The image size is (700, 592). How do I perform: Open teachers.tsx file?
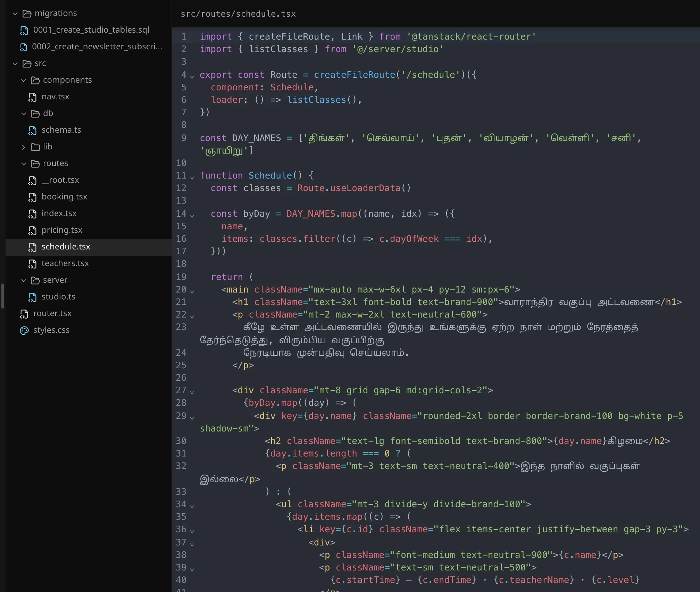(x=89, y=264)
